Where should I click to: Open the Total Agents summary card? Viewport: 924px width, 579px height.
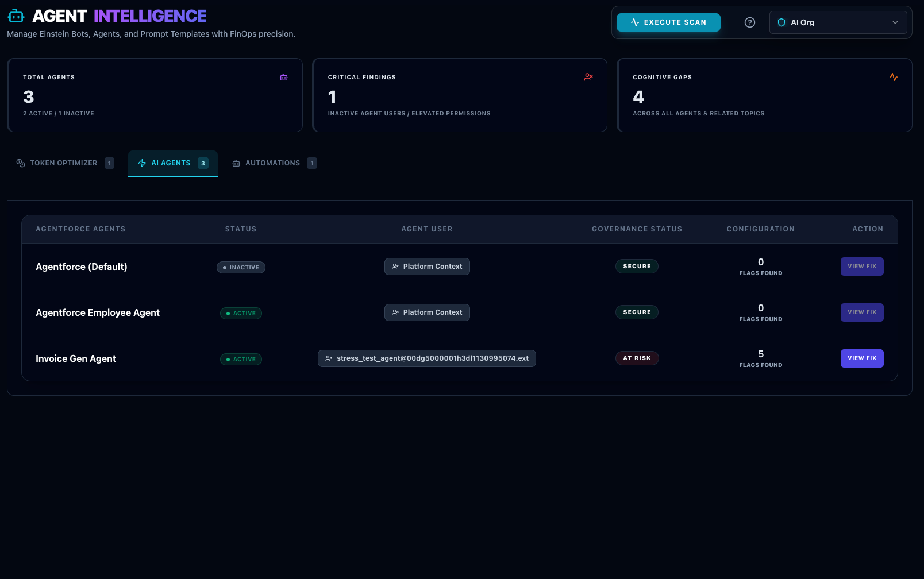point(155,95)
